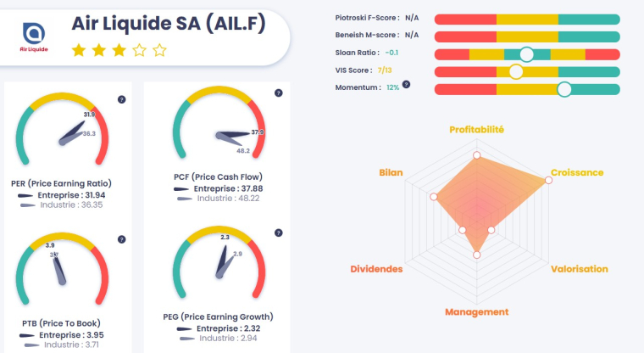644x353 pixels.
Task: Click the Beneish M-score color bar
Action: coord(527,36)
